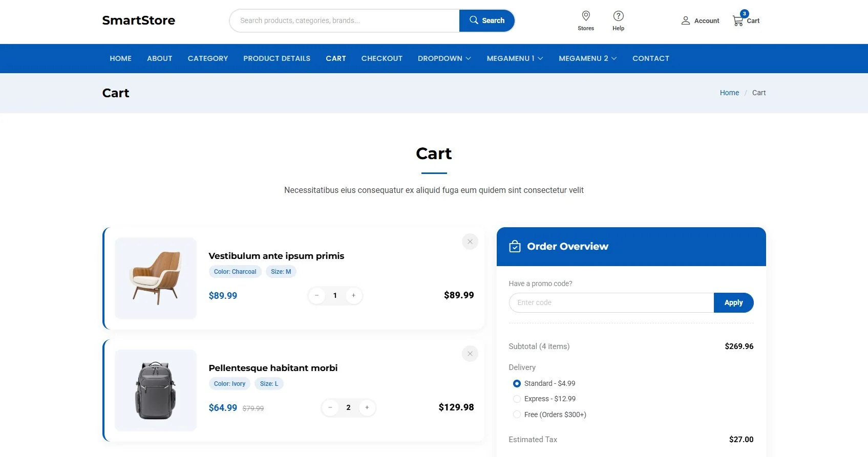This screenshot has height=457, width=868.
Task: Expand the Dropdown menu
Action: click(444, 58)
